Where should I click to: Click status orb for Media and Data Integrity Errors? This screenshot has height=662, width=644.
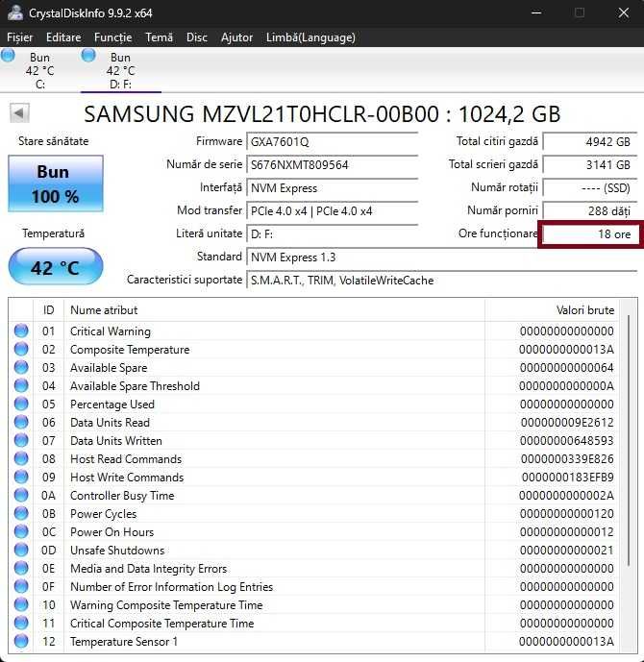point(21,568)
